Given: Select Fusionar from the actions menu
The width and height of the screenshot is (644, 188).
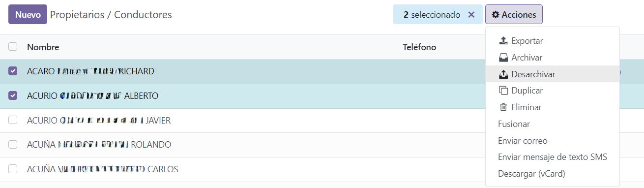Looking at the screenshot, I should pos(514,124).
